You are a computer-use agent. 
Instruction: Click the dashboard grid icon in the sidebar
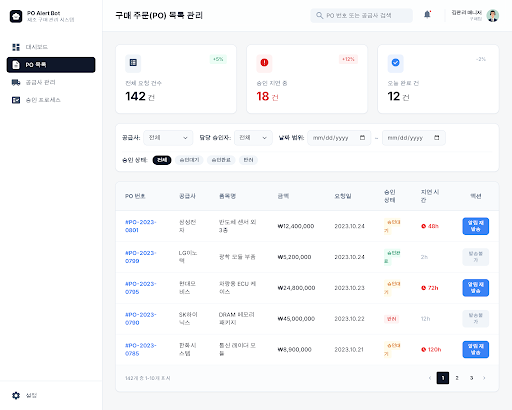pos(16,47)
